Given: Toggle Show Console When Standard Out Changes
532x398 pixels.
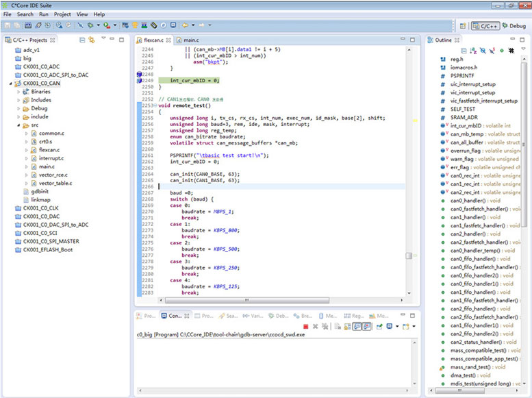Looking at the screenshot, I should [357, 327].
